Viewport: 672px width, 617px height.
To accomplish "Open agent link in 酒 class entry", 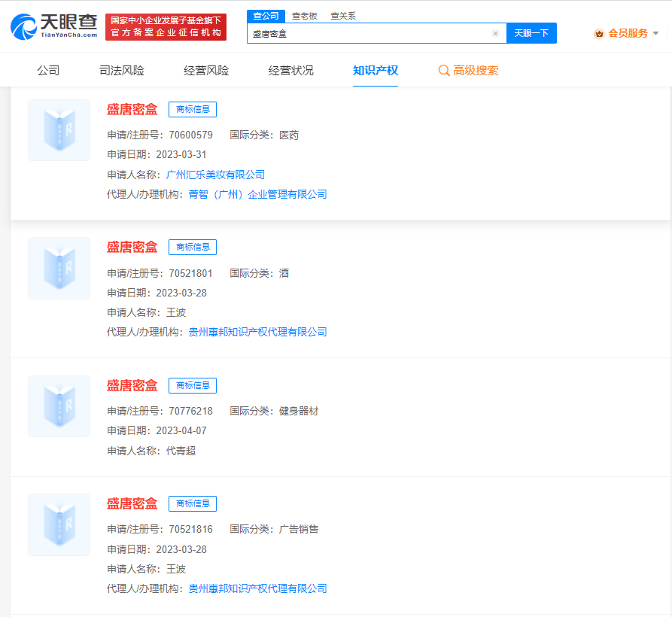I will [x=257, y=332].
